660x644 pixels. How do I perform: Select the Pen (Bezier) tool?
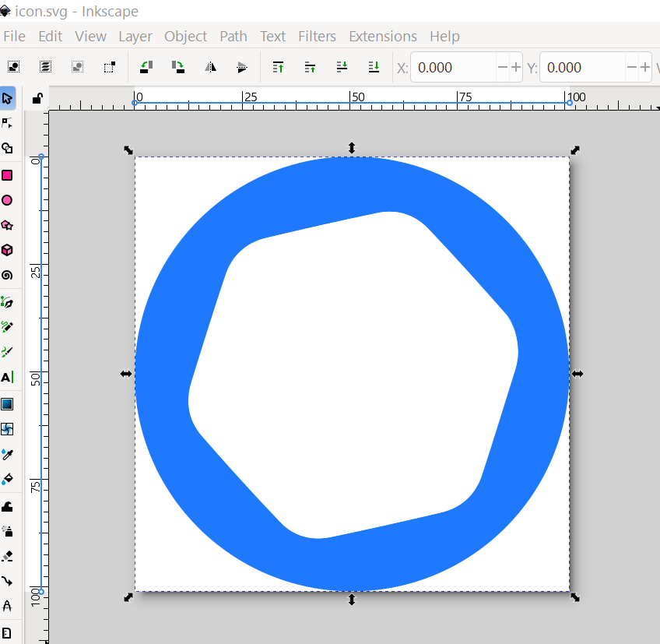tap(7, 301)
